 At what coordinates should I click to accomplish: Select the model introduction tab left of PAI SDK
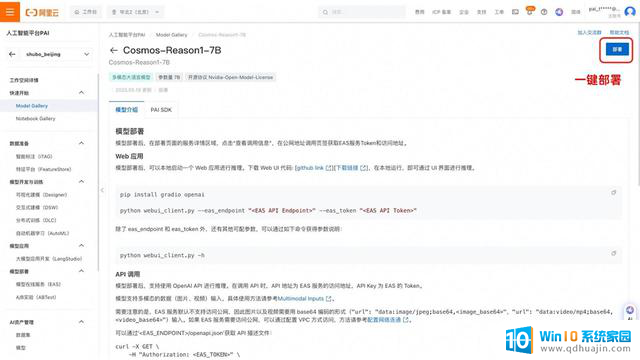[127, 110]
